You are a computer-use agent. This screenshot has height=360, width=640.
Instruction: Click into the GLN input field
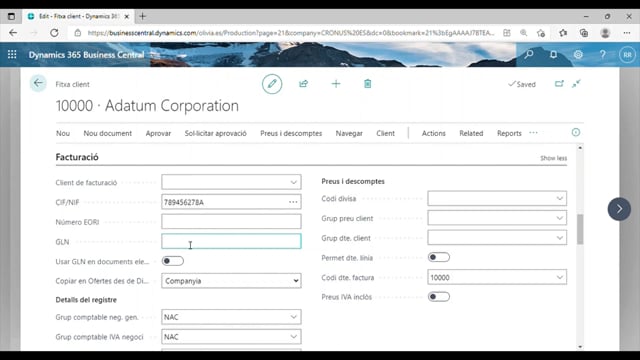(x=231, y=241)
